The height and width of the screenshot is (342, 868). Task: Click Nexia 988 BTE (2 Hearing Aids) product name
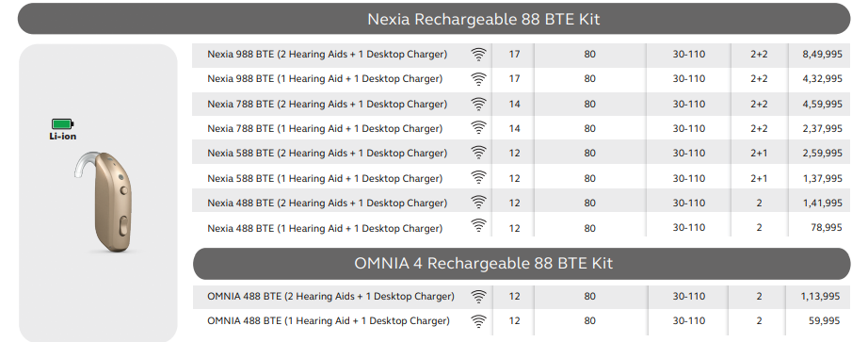pos(328,55)
